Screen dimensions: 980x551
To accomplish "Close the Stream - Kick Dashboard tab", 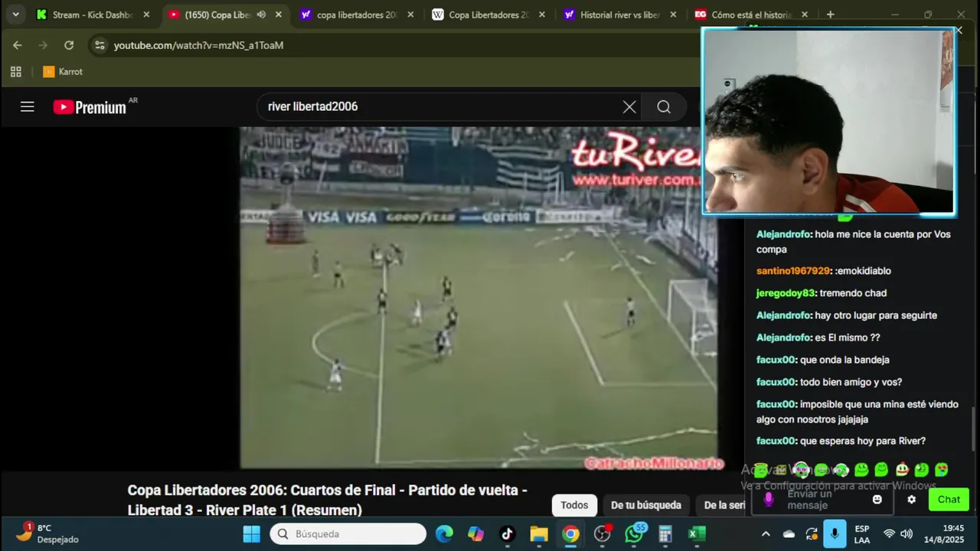I will [146, 15].
